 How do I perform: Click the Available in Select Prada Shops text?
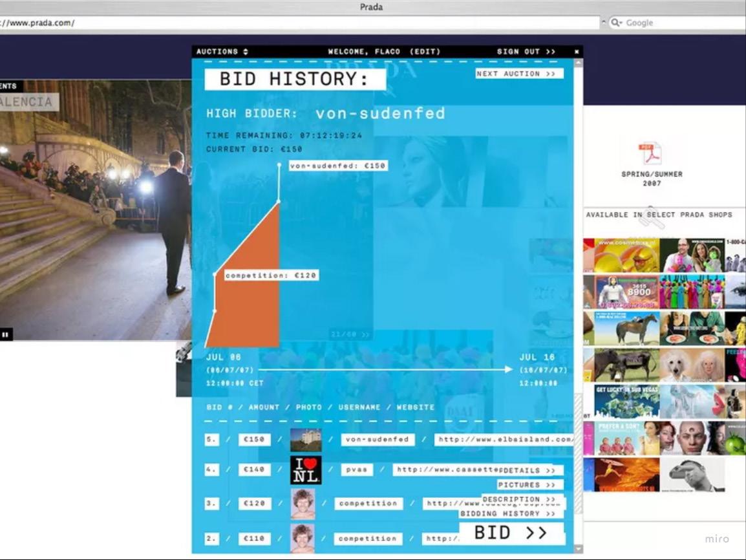click(659, 215)
